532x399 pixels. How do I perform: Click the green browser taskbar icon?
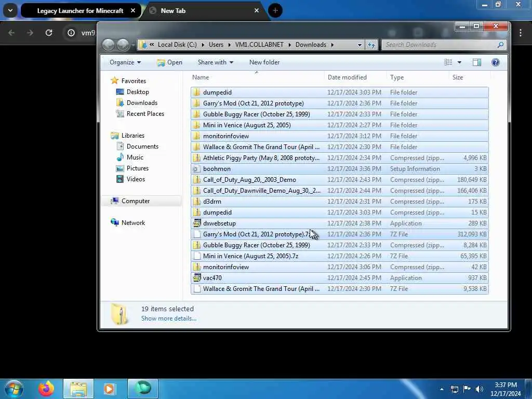pyautogui.click(x=143, y=389)
